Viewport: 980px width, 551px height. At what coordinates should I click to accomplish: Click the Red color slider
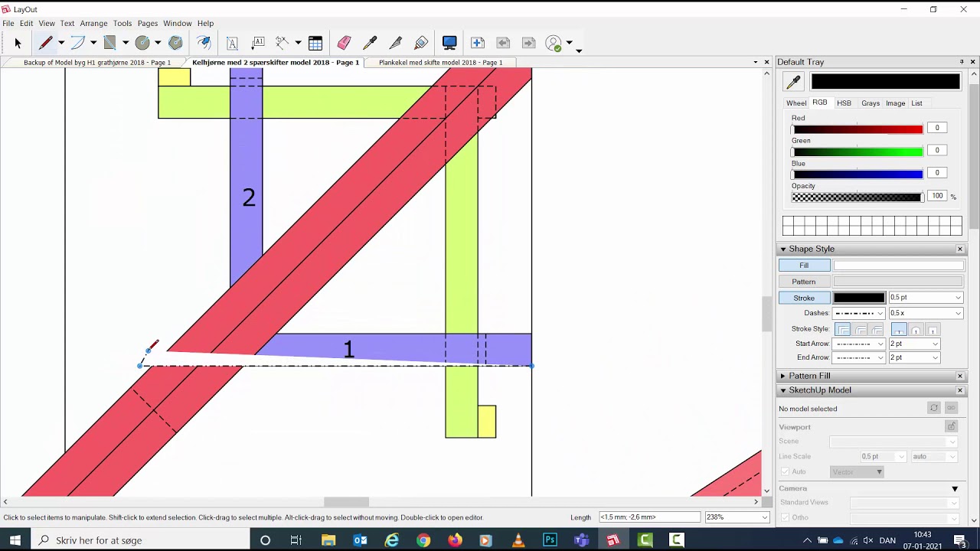857,129
